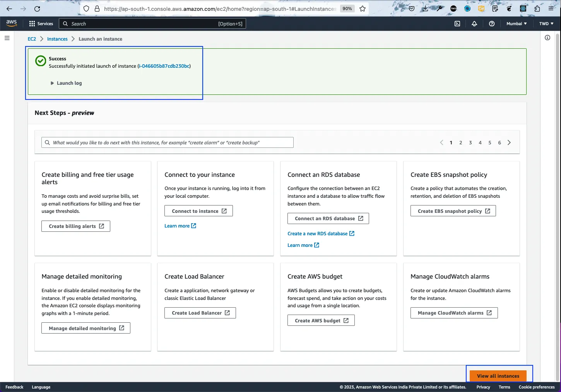The height and width of the screenshot is (392, 561).
Task: Open the browser extensions puzzle icon
Action: 537,9
